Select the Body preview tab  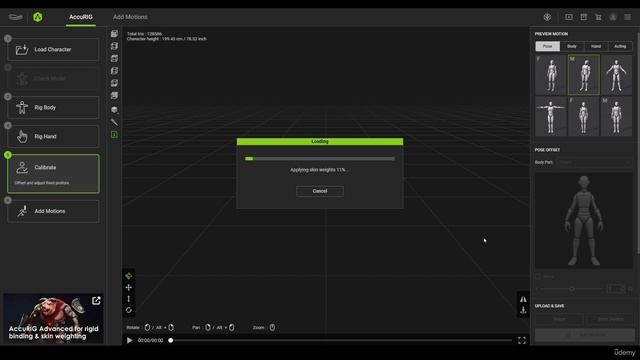click(x=572, y=46)
